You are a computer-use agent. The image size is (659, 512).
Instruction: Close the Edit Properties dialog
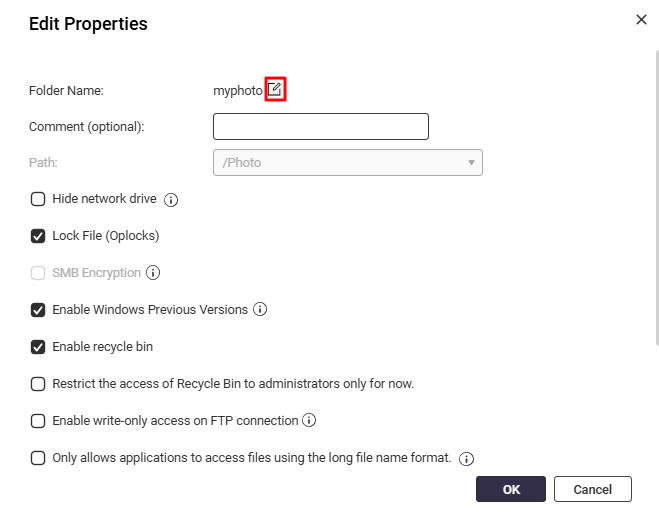click(641, 19)
